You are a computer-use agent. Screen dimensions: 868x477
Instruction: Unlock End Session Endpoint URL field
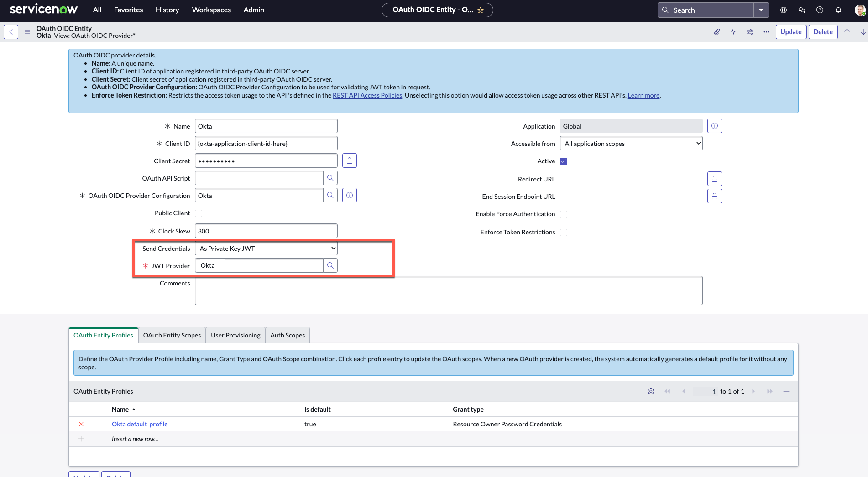click(715, 196)
